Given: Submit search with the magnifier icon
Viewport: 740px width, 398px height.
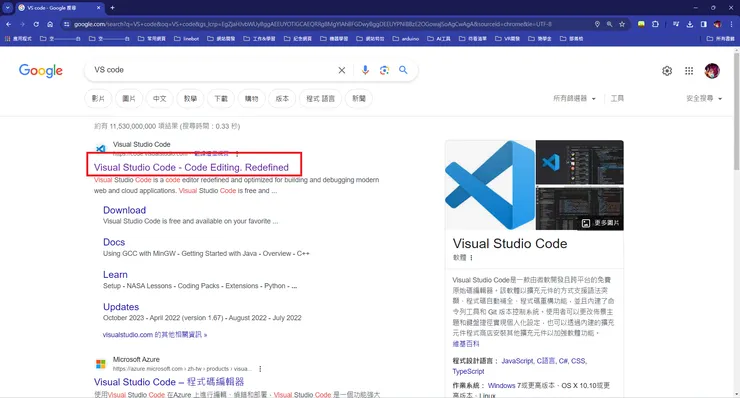Looking at the screenshot, I should [403, 70].
